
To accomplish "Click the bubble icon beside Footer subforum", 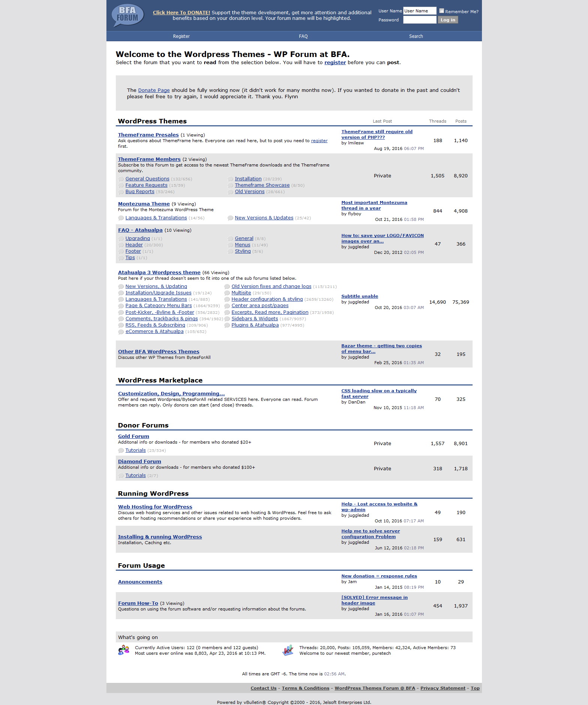I will pos(121,252).
